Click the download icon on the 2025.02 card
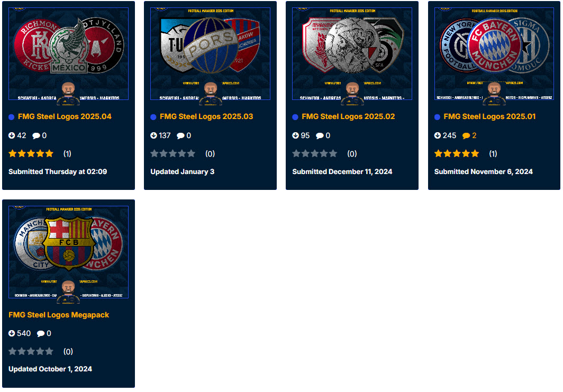The width and height of the screenshot is (563, 392). point(295,135)
